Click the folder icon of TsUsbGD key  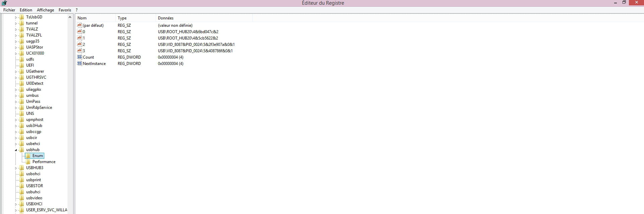21,17
